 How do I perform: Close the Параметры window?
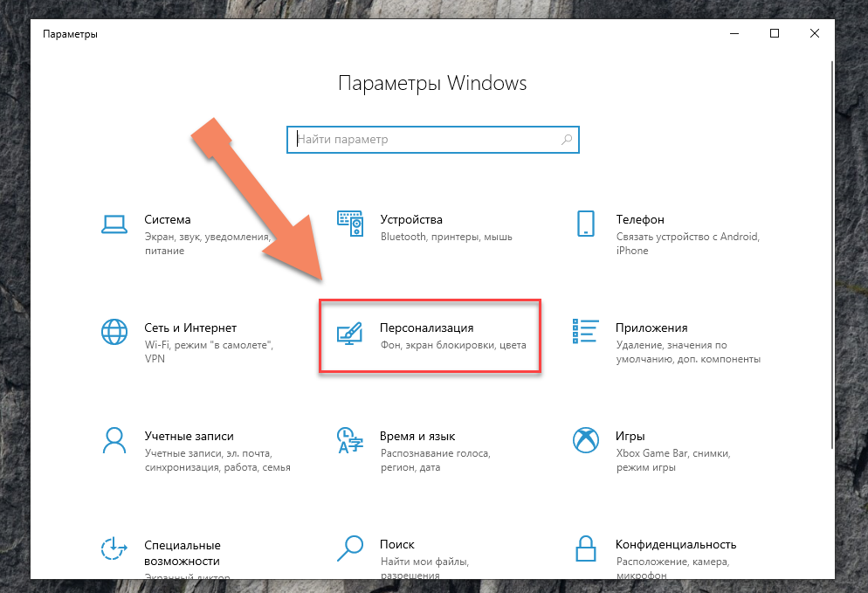[815, 34]
